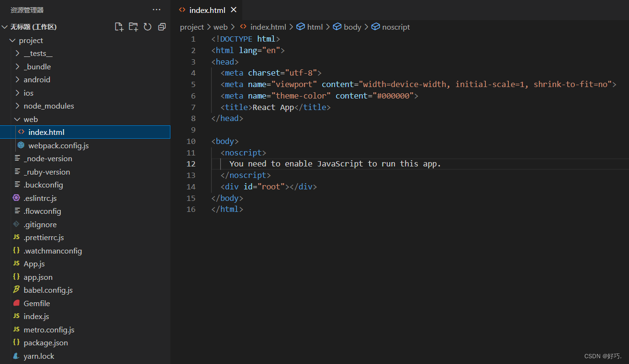Click the .buckconfig file lines icon
Screen dimensions: 629x364
(x=17, y=185)
